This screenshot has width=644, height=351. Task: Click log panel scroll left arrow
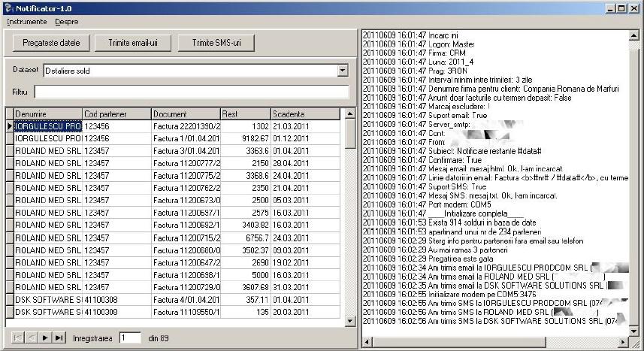pyautogui.click(x=367, y=342)
